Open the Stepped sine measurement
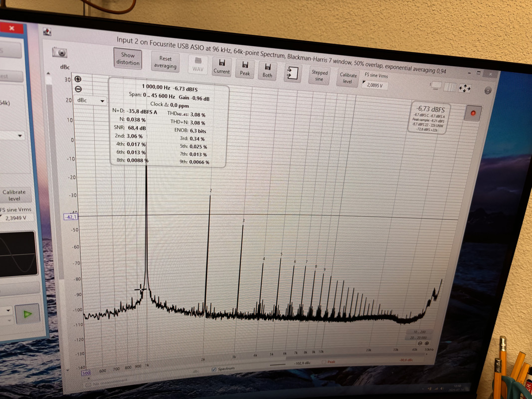This screenshot has width=532, height=399. pyautogui.click(x=319, y=76)
